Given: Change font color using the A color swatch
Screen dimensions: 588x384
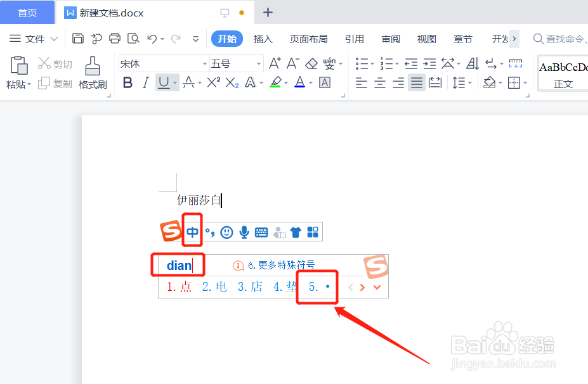Looking at the screenshot, I should (x=299, y=83).
